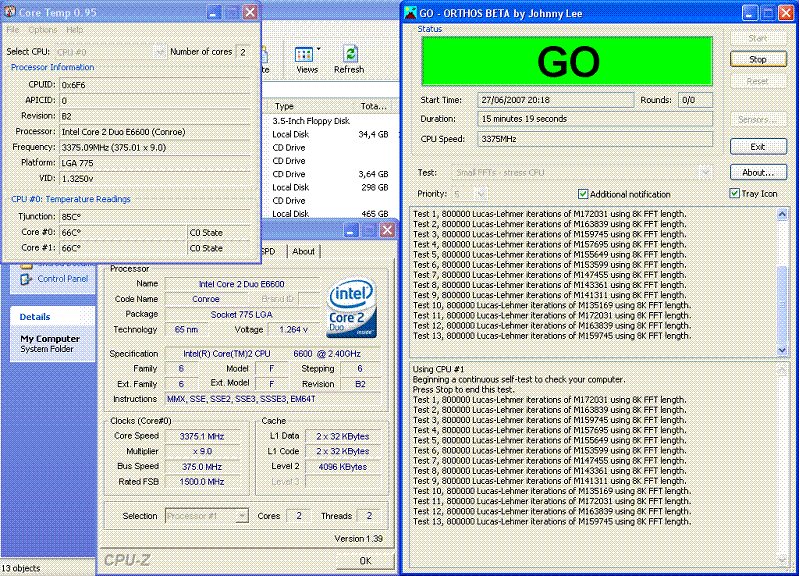
Task: Click the Level 2 cache 4096 KBytes value
Action: 342,466
